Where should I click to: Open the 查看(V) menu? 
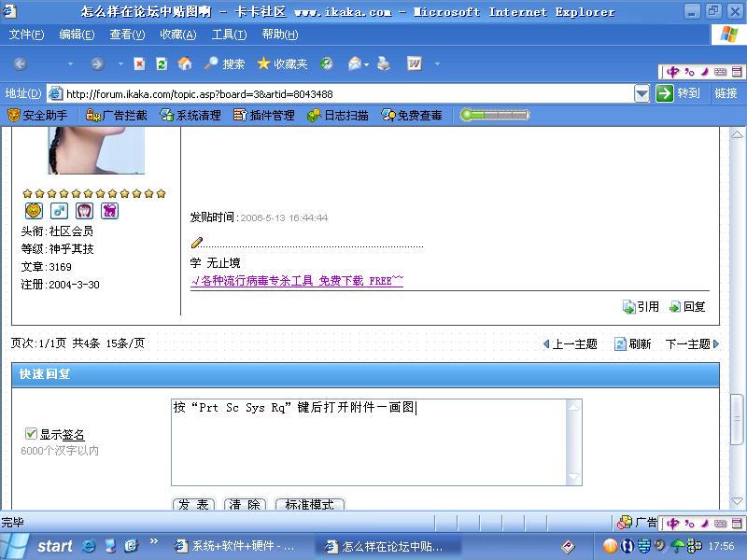(x=127, y=35)
